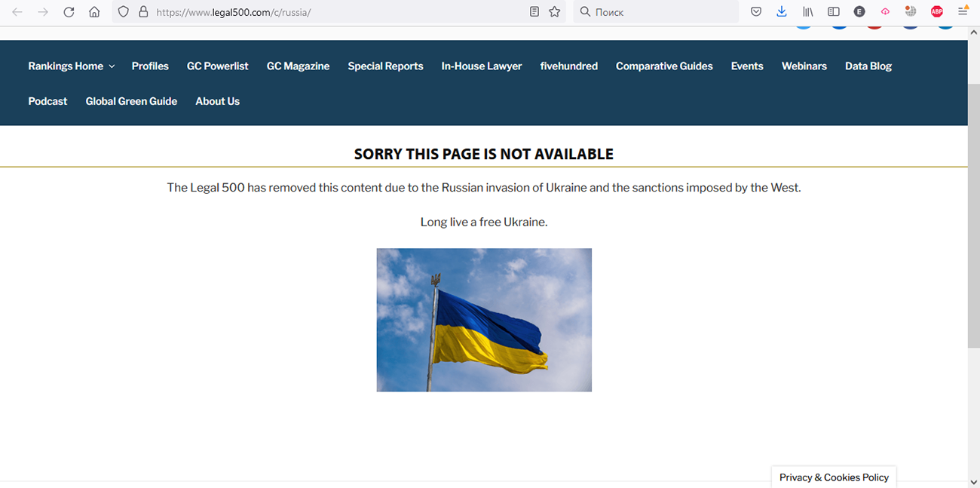Open the Firefox hamburger application menu
Viewport: 980px width, 488px height.
point(963,12)
